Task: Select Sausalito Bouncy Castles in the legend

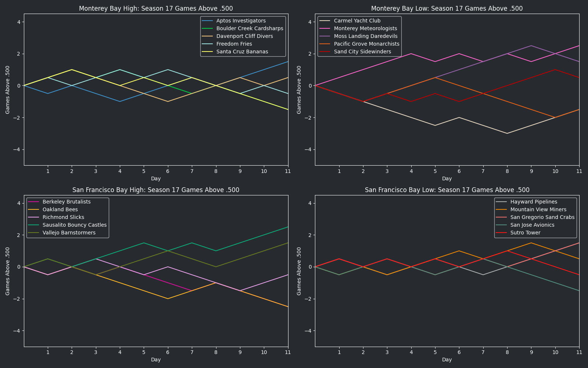Action: pos(74,225)
